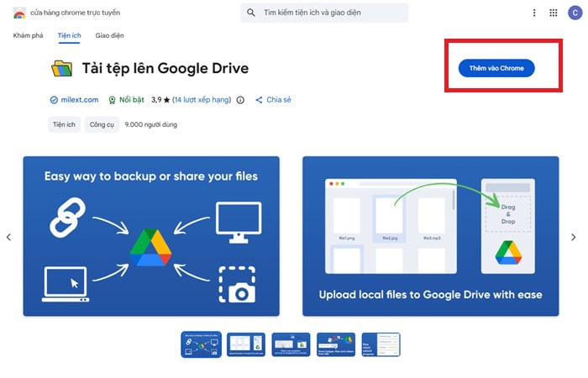Click the extension folder icon

click(62, 68)
